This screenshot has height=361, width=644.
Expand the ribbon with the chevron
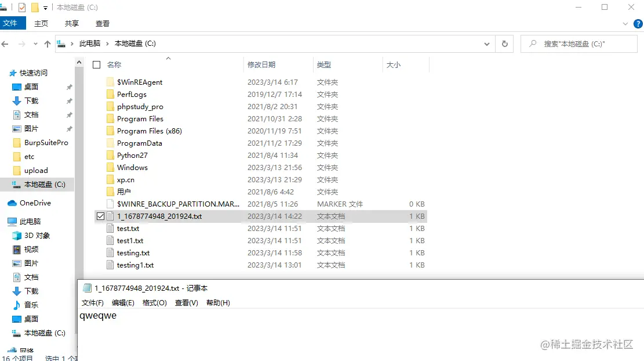625,24
